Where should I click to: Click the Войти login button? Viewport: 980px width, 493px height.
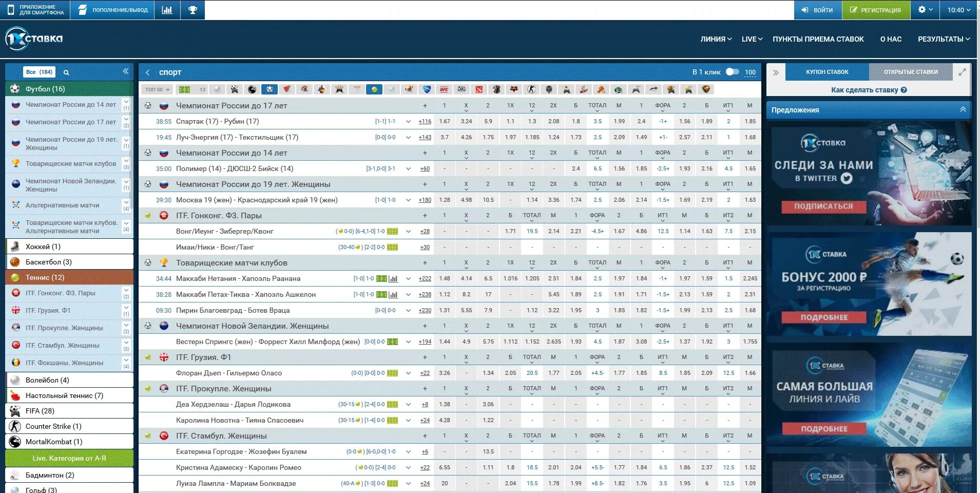click(818, 10)
